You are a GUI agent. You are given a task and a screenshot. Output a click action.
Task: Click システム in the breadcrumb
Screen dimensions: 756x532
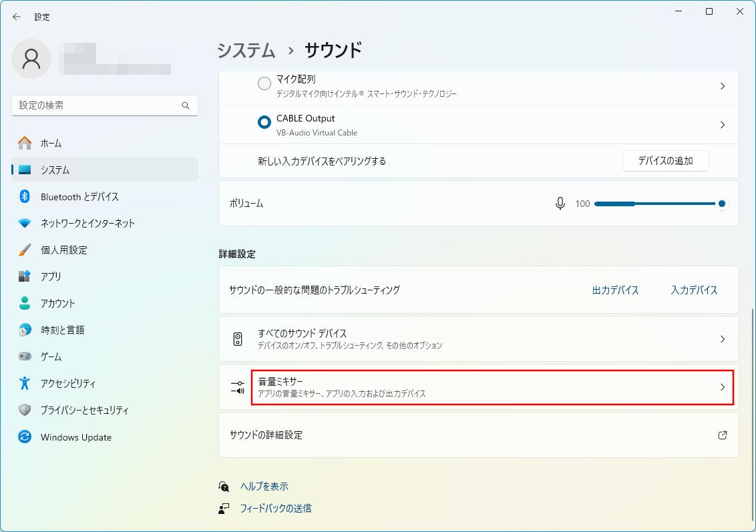[246, 50]
